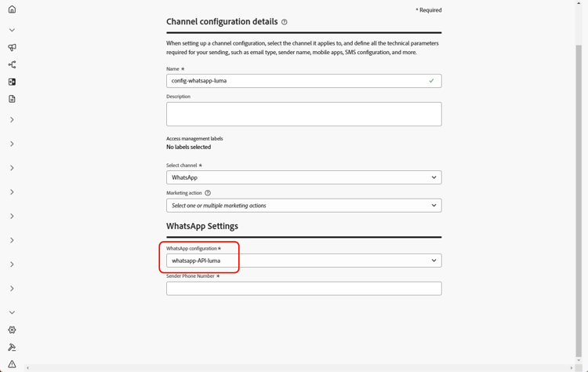Image resolution: width=588 pixels, height=372 pixels.
Task: Open the Home icon in sidebar
Action: pos(12,9)
